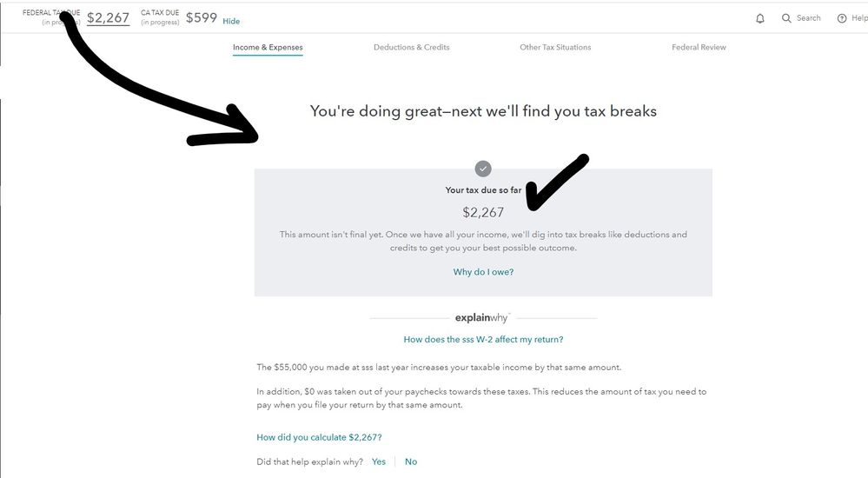The height and width of the screenshot is (478, 868).
Task: Click the gray checkmark circle icon
Action: (x=483, y=169)
